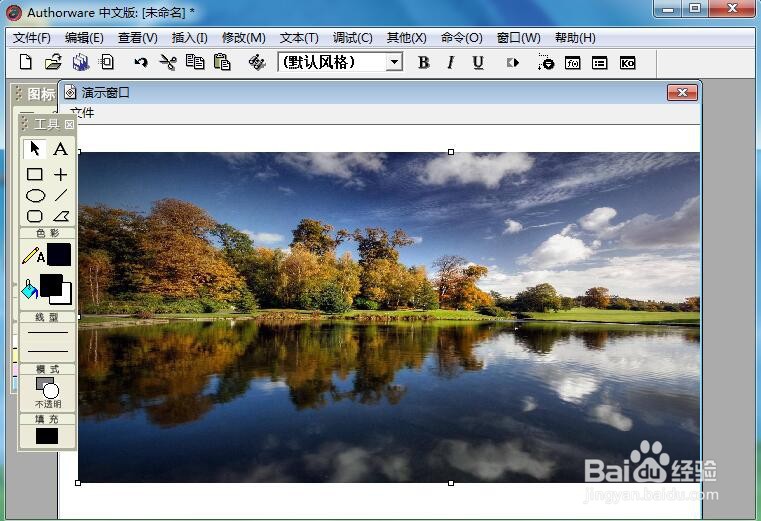The width and height of the screenshot is (761, 521).
Task: Click the text/line color swatch
Action: click(59, 254)
